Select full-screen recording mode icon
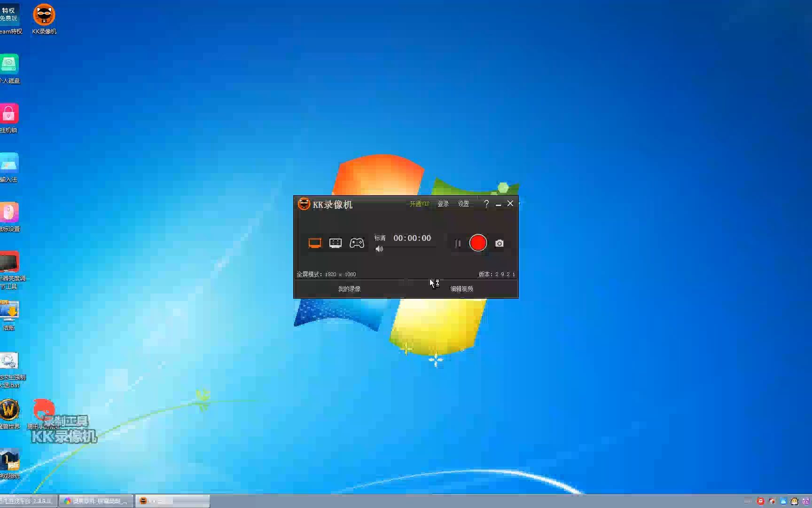Image resolution: width=812 pixels, height=508 pixels. click(x=315, y=243)
